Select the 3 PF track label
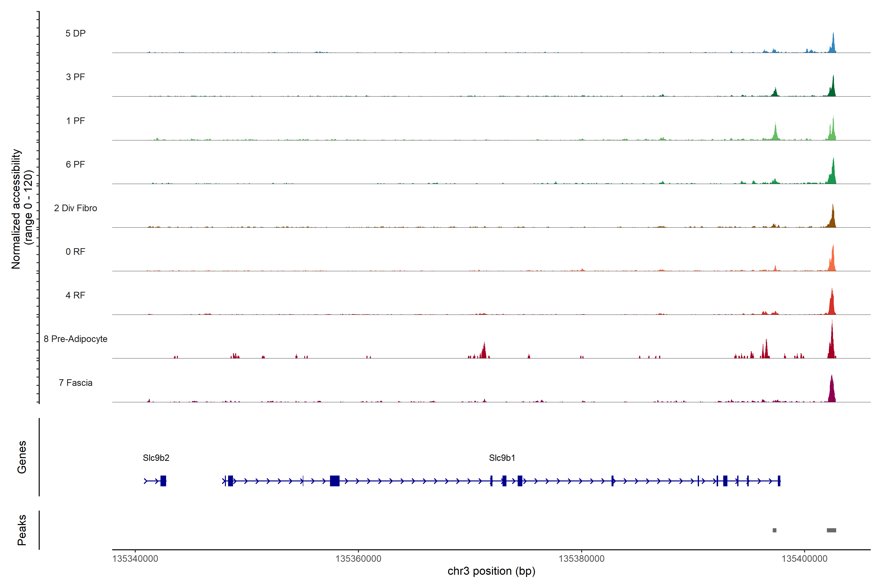Image resolution: width=882 pixels, height=588 pixels. click(75, 77)
